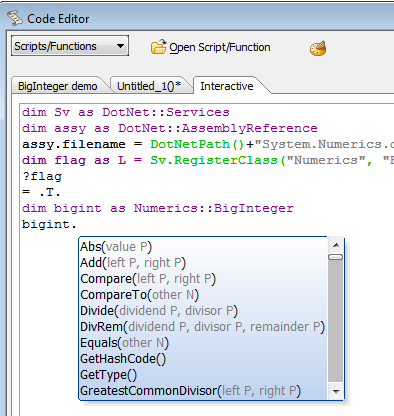Choose GetType() from the list
Image resolution: width=394 pixels, height=416 pixels.
(203, 375)
